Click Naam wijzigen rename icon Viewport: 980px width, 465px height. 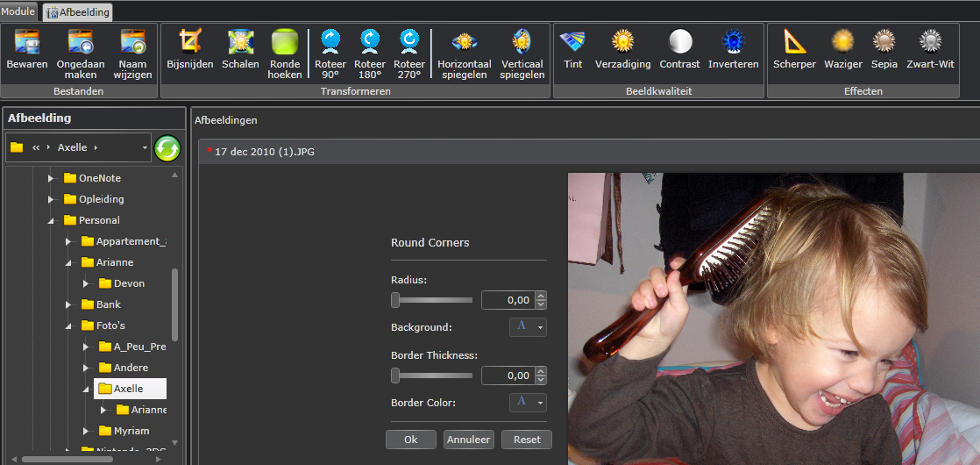point(133,42)
